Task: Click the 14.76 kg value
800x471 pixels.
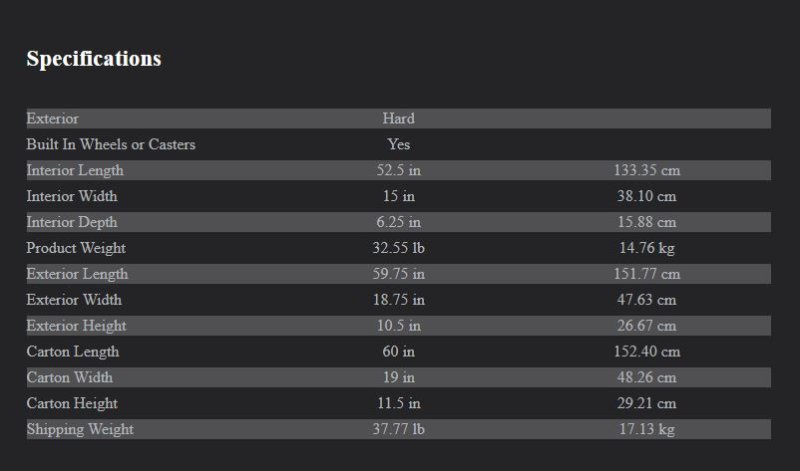Action: [646, 248]
